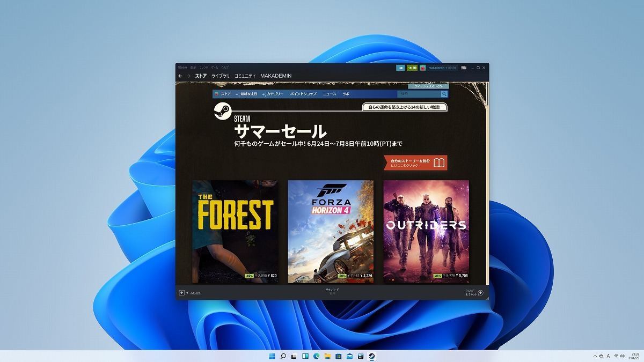Image resolution: width=644 pixels, height=362 pixels.
Task: Open The Forest game capsule
Action: [235, 231]
